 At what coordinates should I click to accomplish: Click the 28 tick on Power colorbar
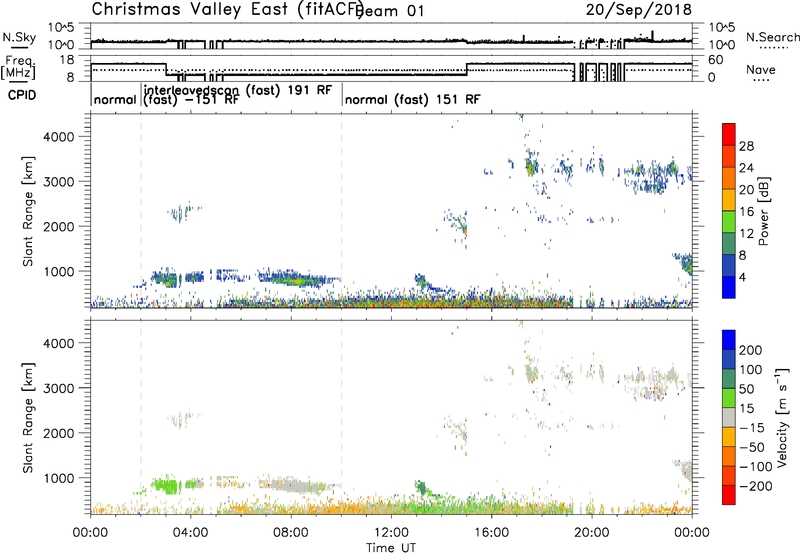pos(746,146)
